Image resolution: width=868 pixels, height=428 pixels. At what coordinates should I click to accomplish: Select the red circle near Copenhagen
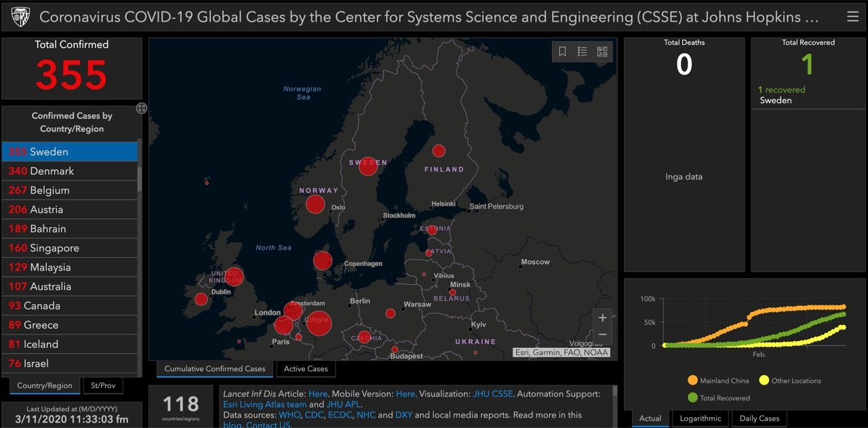click(x=323, y=260)
